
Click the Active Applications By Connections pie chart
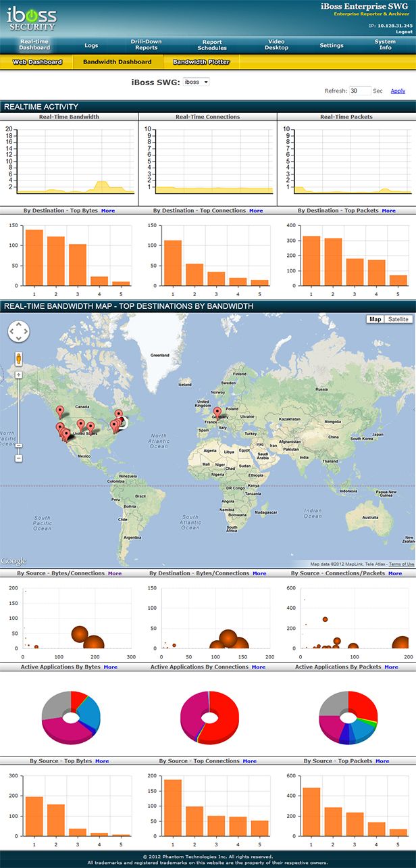point(209,718)
